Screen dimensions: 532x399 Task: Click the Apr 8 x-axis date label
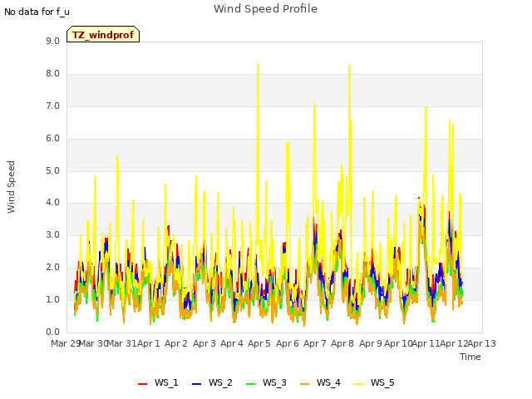(x=342, y=343)
